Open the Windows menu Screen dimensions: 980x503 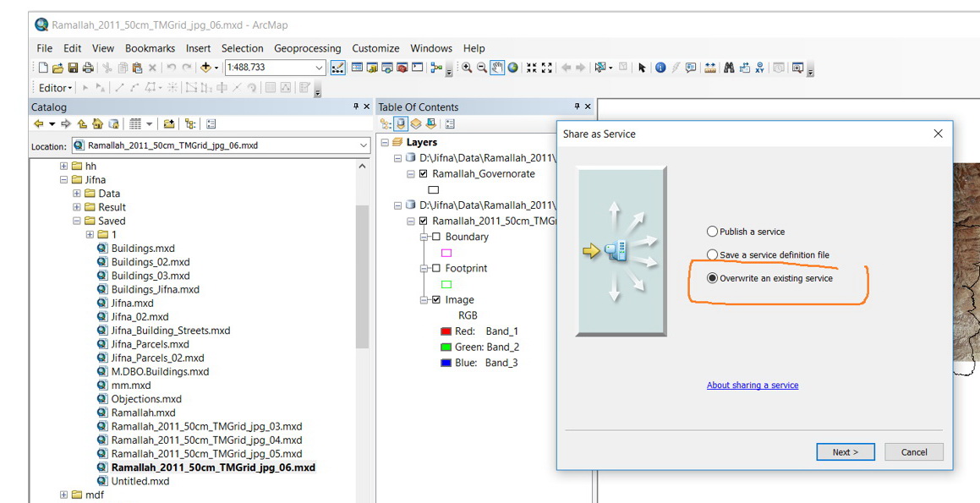(431, 48)
